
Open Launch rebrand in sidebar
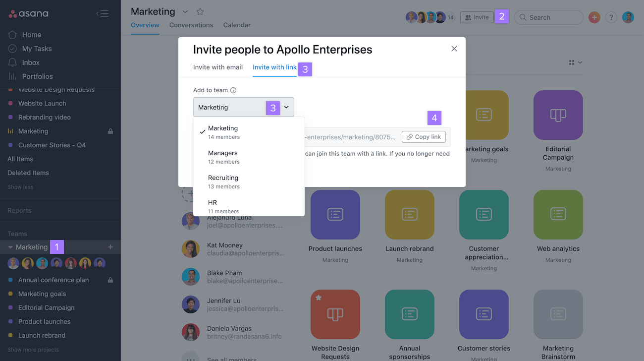pos(42,335)
